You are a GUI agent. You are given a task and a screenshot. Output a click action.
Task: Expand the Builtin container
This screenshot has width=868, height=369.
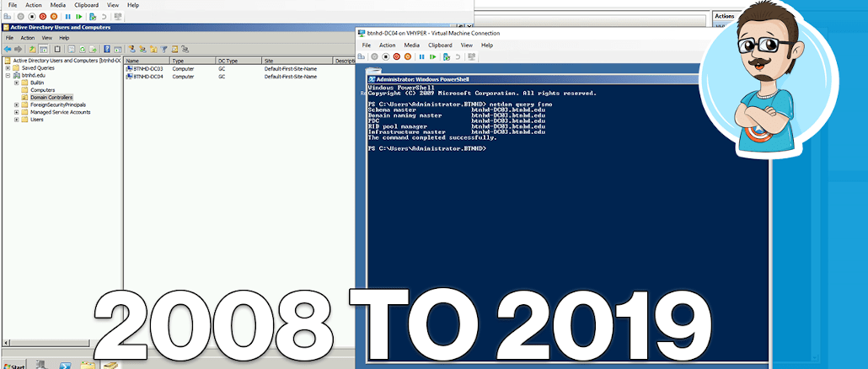coord(17,83)
